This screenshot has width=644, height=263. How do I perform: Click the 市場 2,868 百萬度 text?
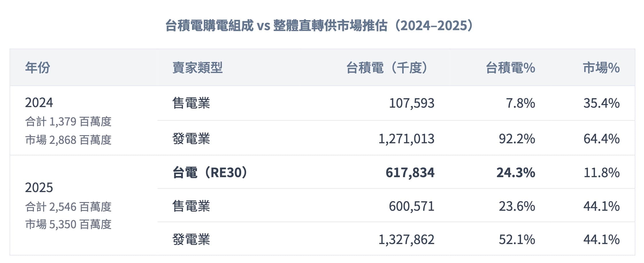point(68,140)
